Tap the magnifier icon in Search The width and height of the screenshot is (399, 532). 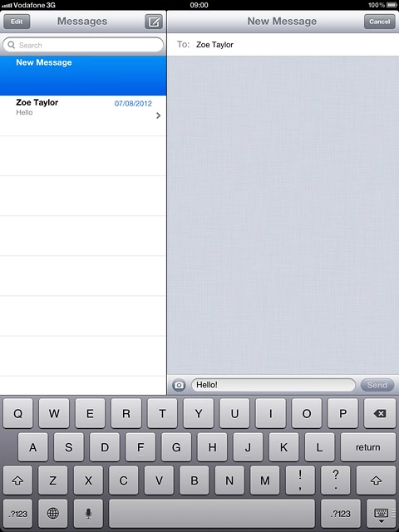(x=11, y=45)
